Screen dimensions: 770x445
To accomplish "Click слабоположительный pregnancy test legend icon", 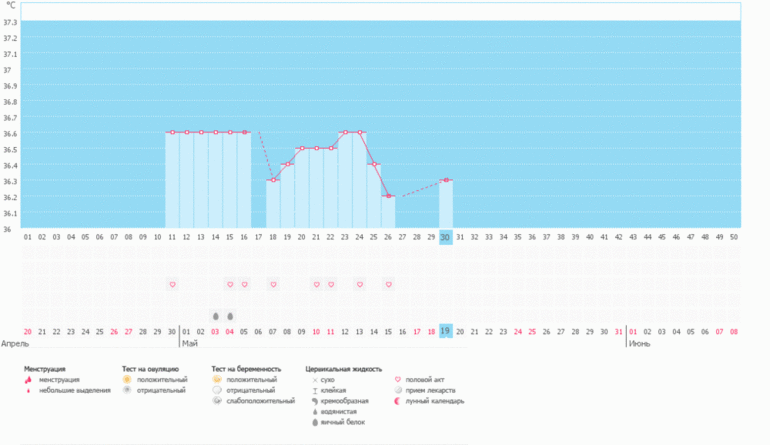I will coord(219,400).
